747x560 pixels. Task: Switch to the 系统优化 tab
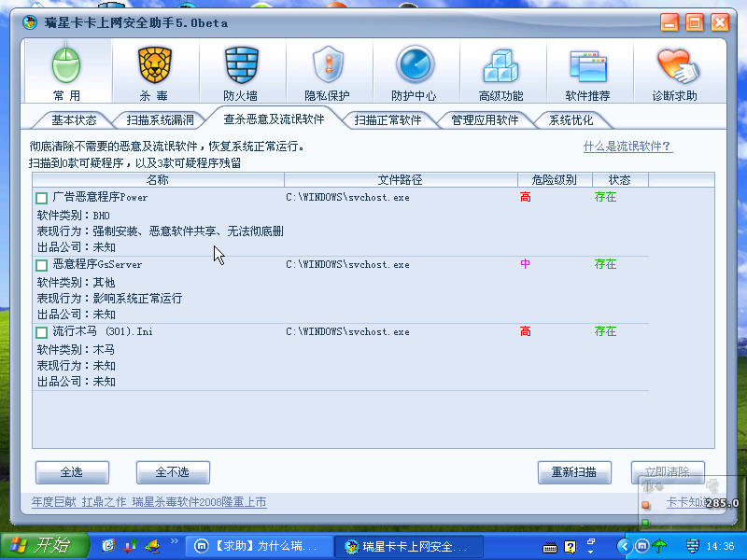571,120
